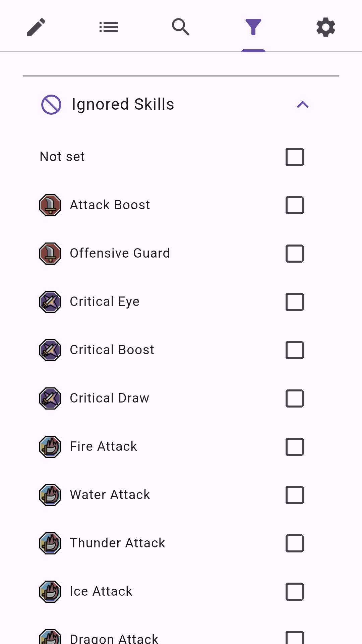Check the Attack Boost checkbox
This screenshot has width=362, height=644.
click(x=294, y=205)
